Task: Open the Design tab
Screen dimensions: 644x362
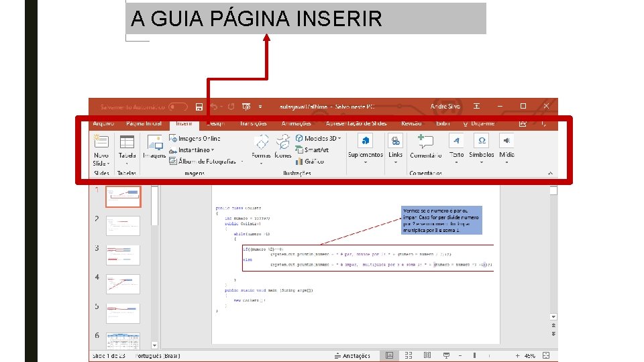Action: (x=215, y=123)
